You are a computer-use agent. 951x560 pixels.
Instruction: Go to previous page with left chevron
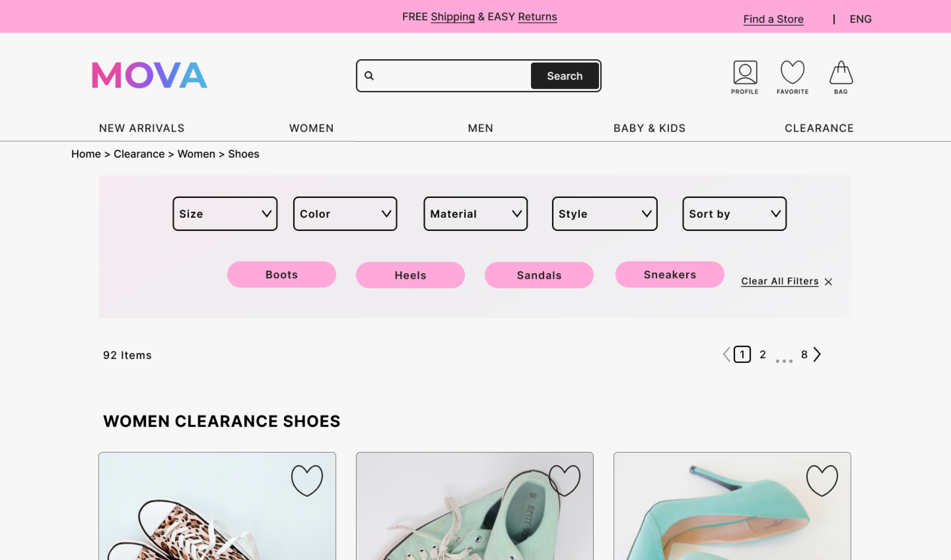[726, 354]
